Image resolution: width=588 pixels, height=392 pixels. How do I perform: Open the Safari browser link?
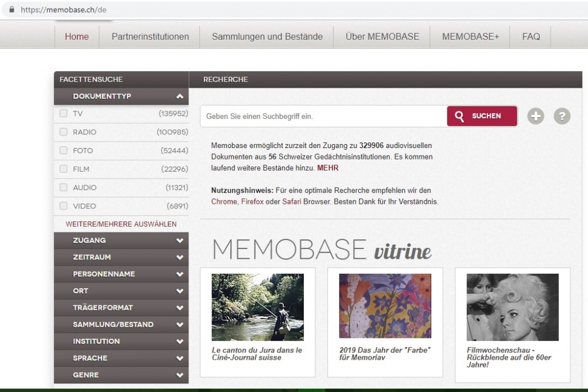pos(291,201)
